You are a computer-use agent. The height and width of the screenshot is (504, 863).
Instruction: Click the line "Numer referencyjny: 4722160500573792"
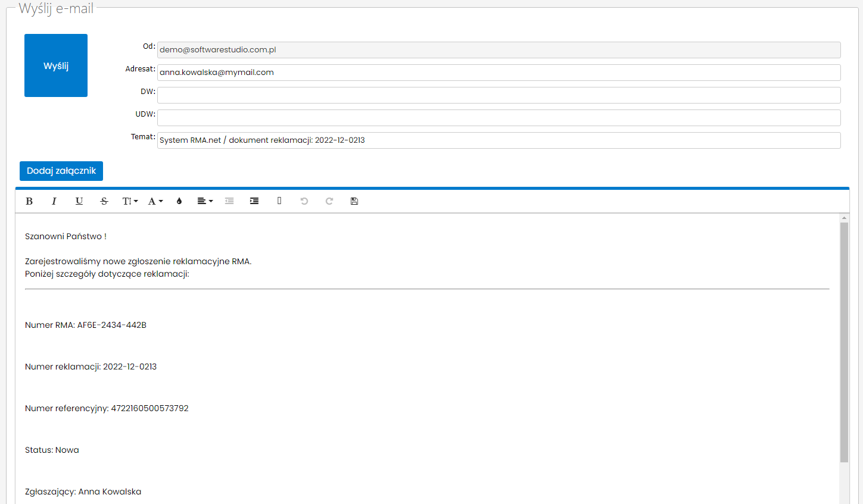(x=107, y=408)
